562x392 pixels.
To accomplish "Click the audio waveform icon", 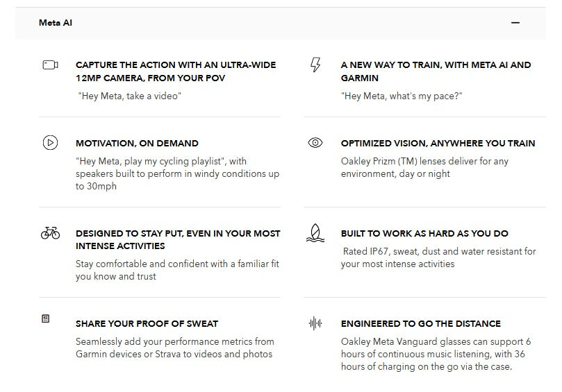I will pyautogui.click(x=315, y=323).
